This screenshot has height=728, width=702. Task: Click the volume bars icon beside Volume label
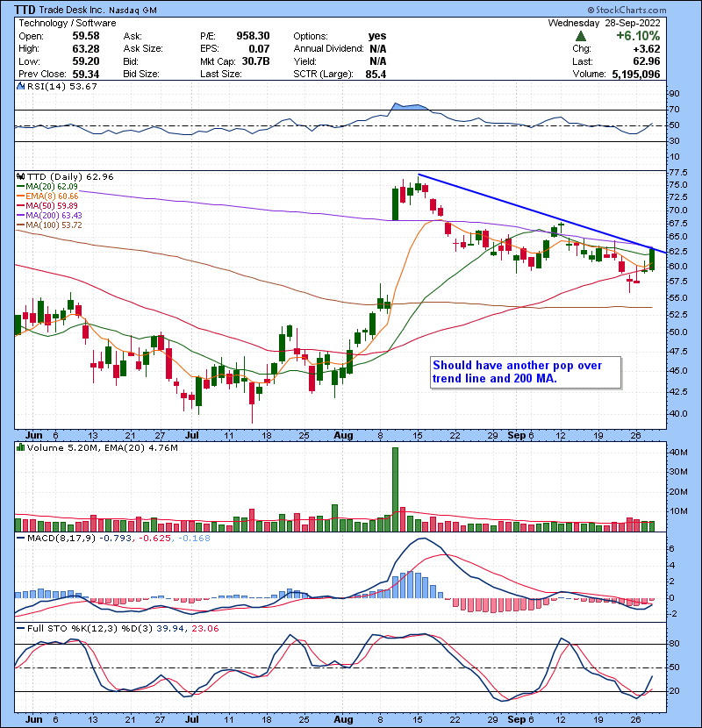click(x=20, y=448)
